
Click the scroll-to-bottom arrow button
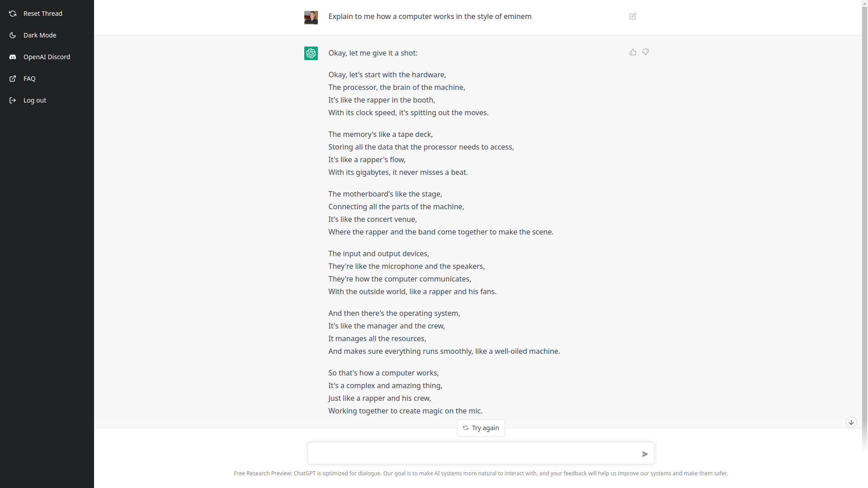(851, 422)
